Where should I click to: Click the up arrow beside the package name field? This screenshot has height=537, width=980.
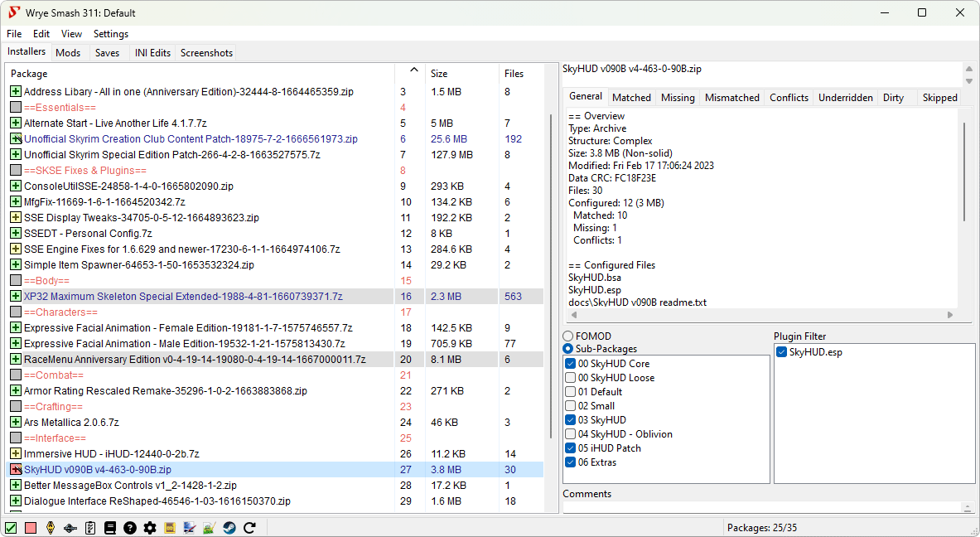(969, 69)
